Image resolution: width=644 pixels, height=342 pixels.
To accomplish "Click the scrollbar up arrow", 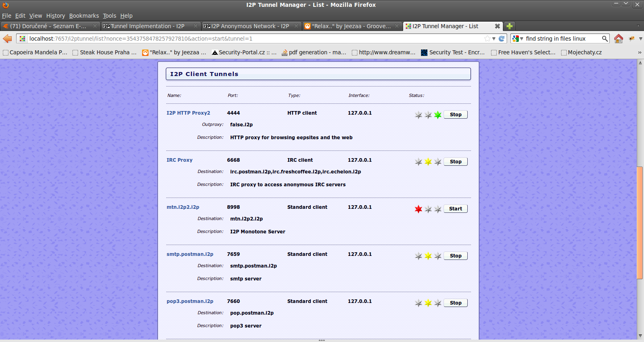I will click(640, 63).
